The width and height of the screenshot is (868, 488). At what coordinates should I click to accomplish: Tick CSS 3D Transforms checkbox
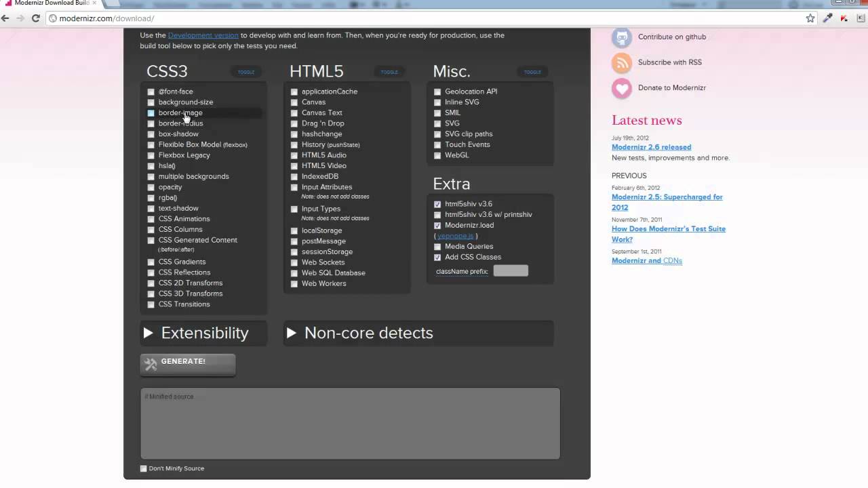(151, 294)
